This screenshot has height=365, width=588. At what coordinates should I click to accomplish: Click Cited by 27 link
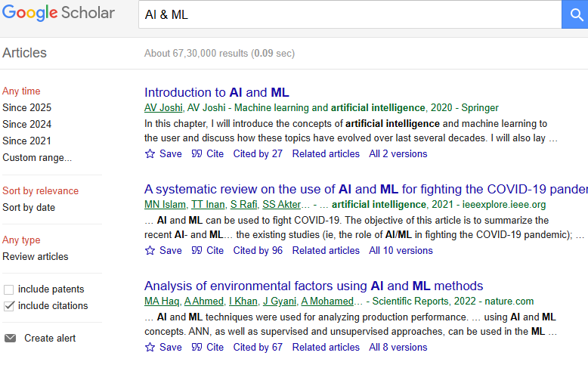tap(258, 154)
